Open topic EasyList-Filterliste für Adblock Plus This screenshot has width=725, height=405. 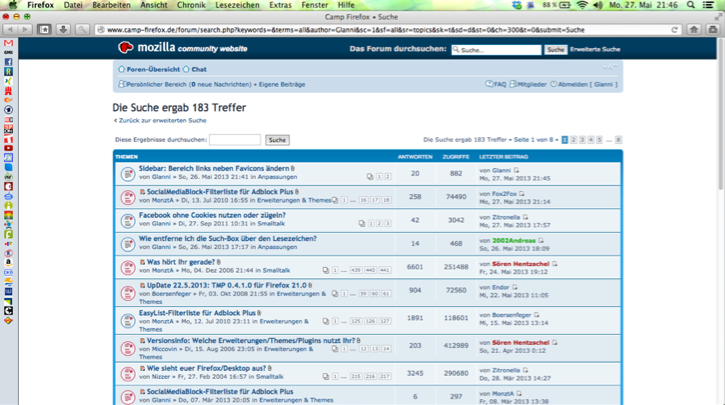[x=197, y=313]
